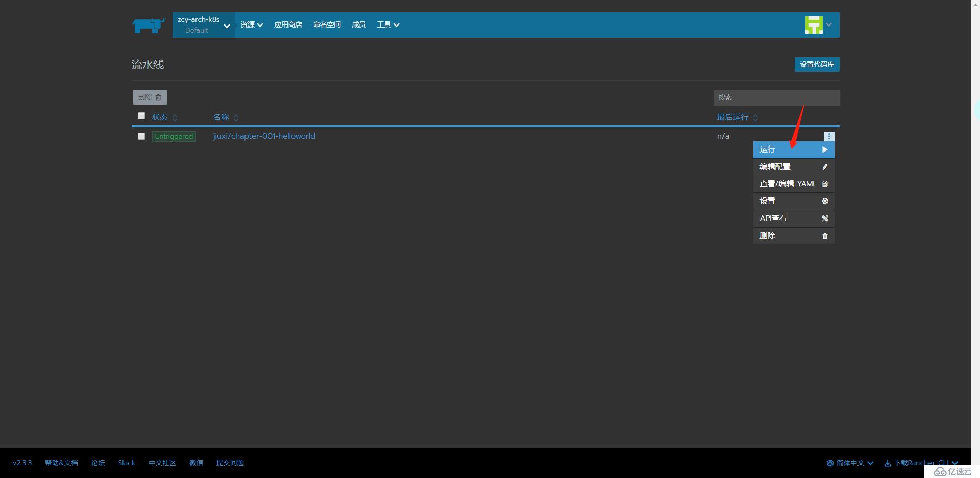
Task: Open the 帮助&文档 footer link
Action: tap(61, 463)
